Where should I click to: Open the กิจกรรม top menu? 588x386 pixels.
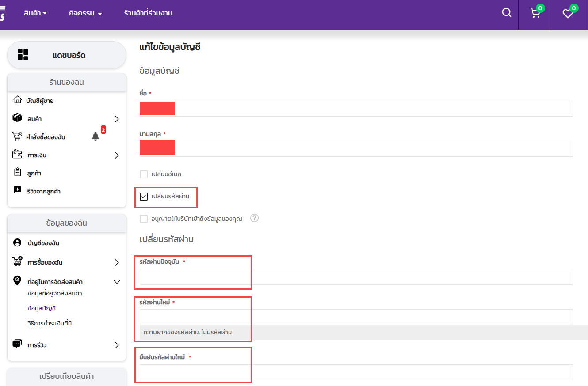pyautogui.click(x=85, y=13)
